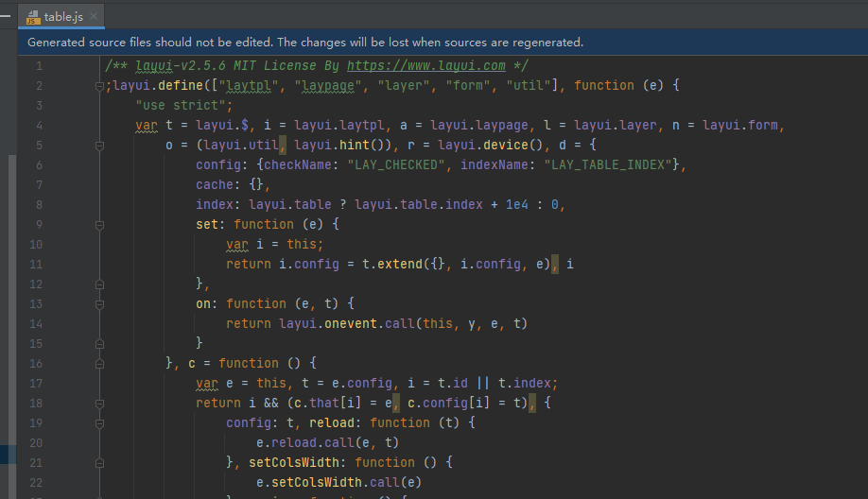Click the cache property on line 7
This screenshot has height=499, width=868.
(215, 185)
